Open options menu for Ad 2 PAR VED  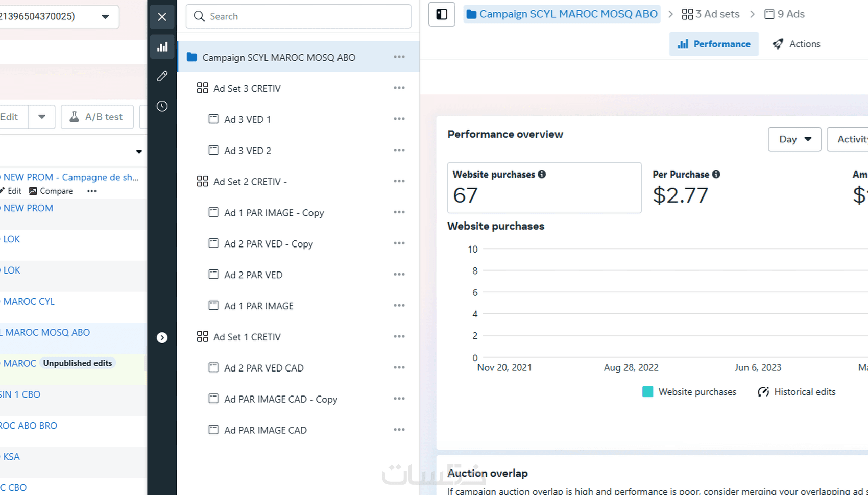(399, 275)
